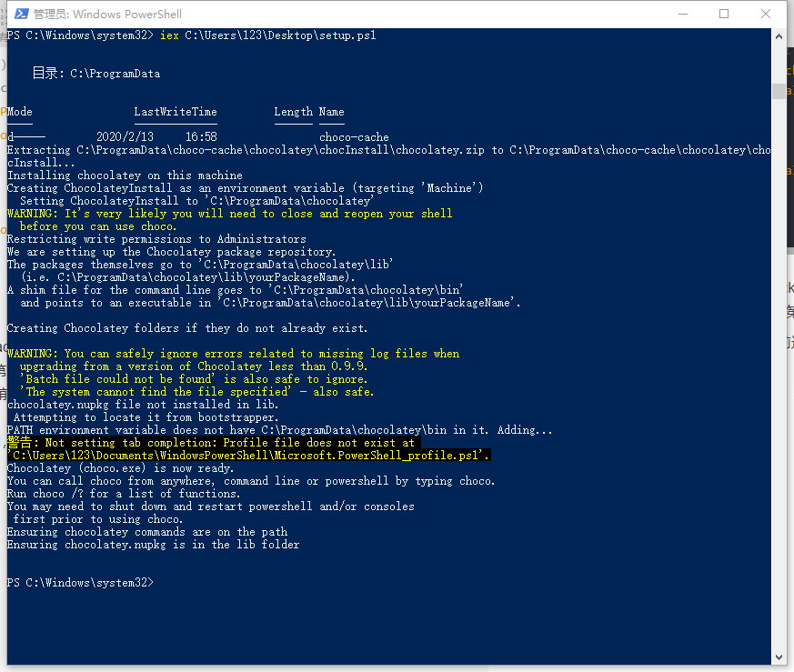Click the window minimize button
This screenshot has height=672, width=794.
pyautogui.click(x=683, y=15)
